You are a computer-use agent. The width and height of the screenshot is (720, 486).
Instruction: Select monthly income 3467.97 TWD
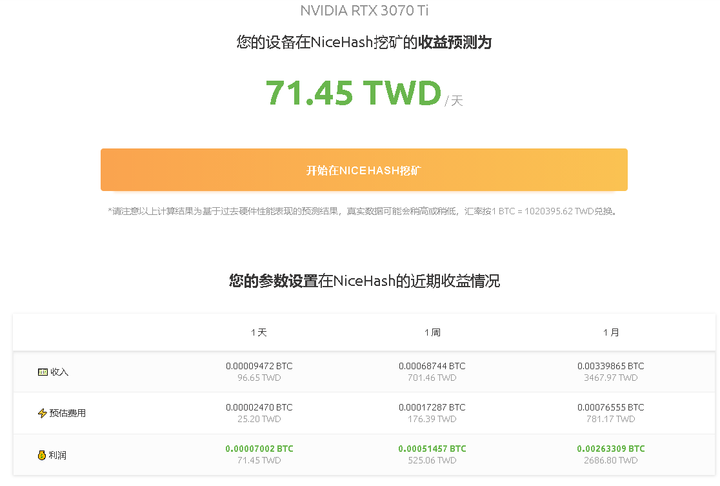(611, 378)
